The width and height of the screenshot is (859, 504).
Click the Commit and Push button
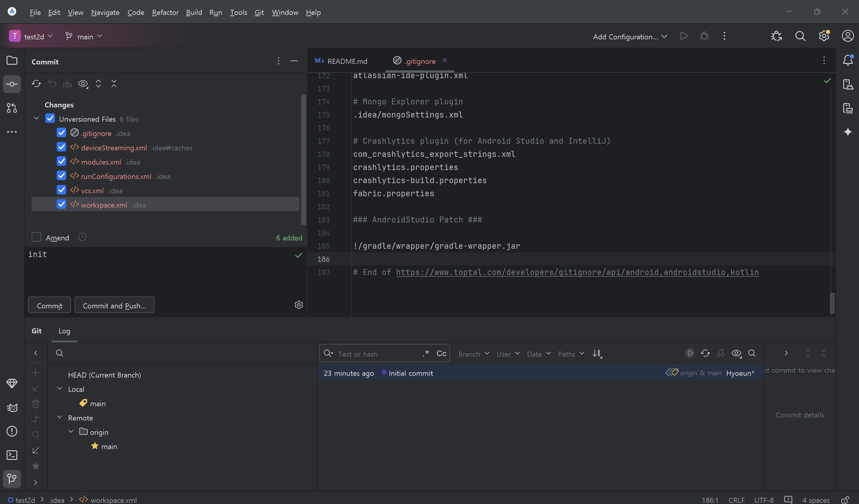click(x=114, y=305)
